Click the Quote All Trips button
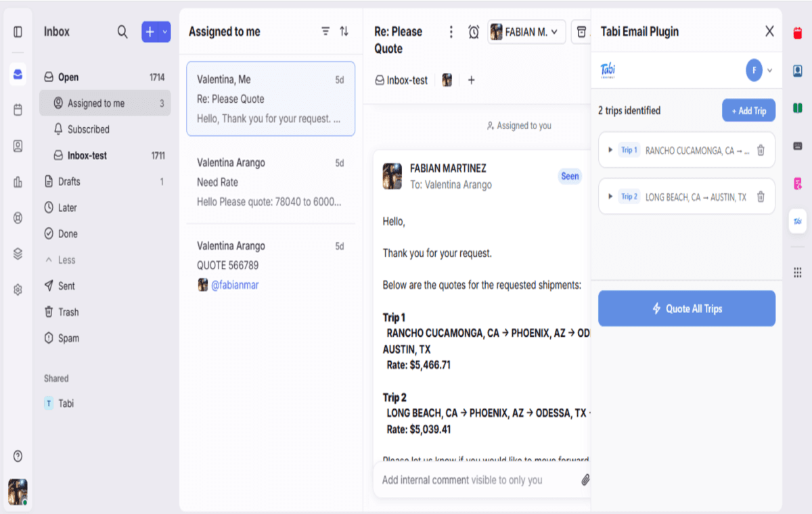Viewport: 812px width, 514px height. (x=686, y=308)
